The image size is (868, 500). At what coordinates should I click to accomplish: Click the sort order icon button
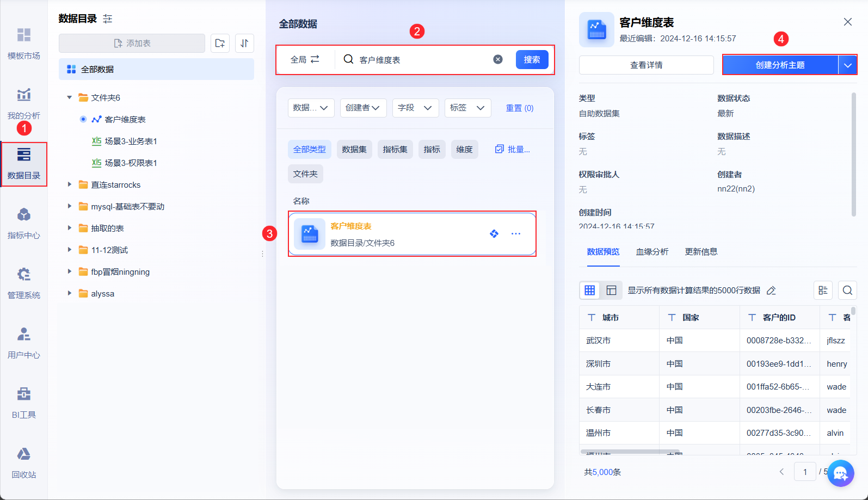tap(244, 43)
